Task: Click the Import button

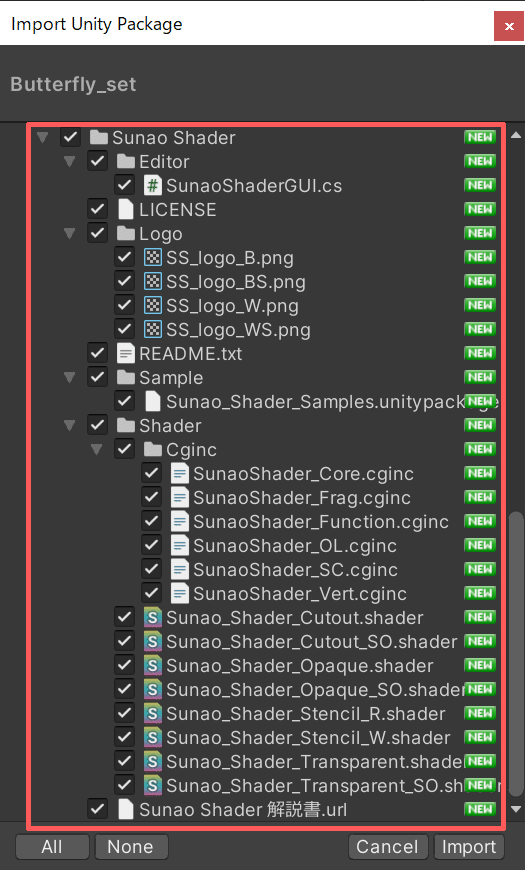Action: click(469, 847)
